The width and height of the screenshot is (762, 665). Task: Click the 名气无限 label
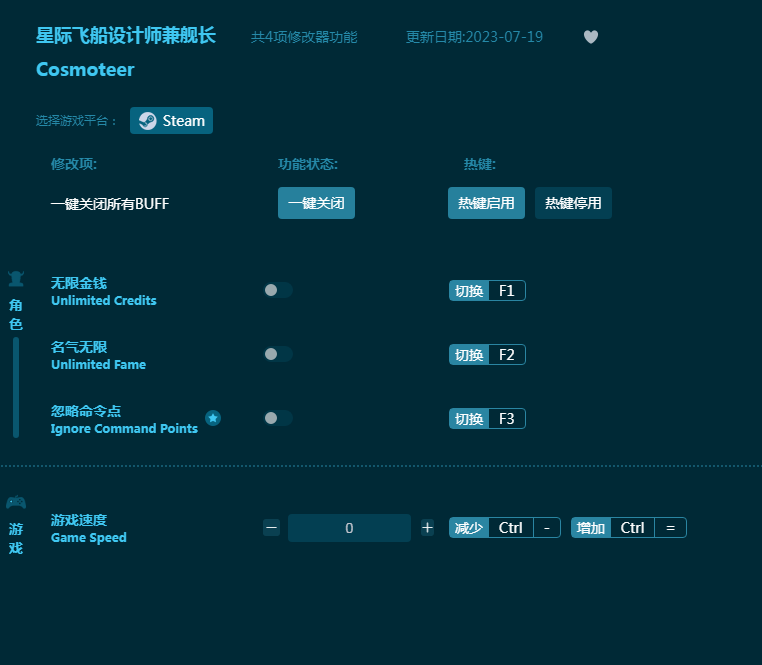(x=79, y=347)
